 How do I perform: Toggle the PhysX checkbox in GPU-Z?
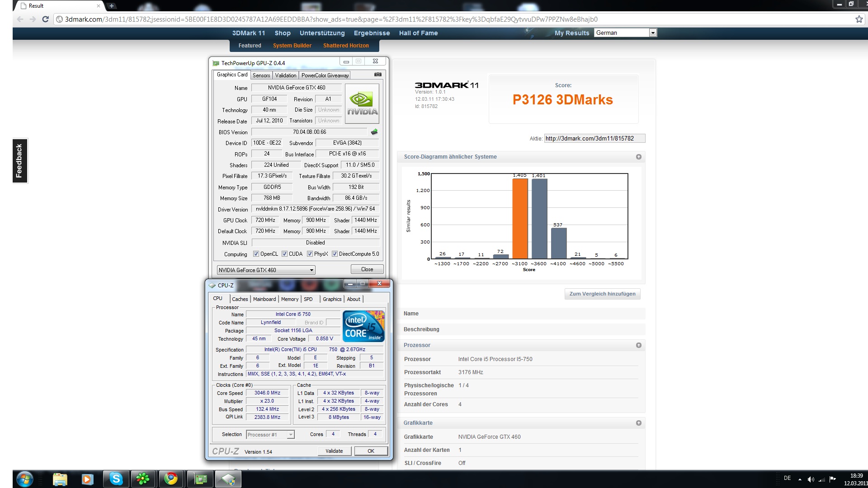point(310,254)
